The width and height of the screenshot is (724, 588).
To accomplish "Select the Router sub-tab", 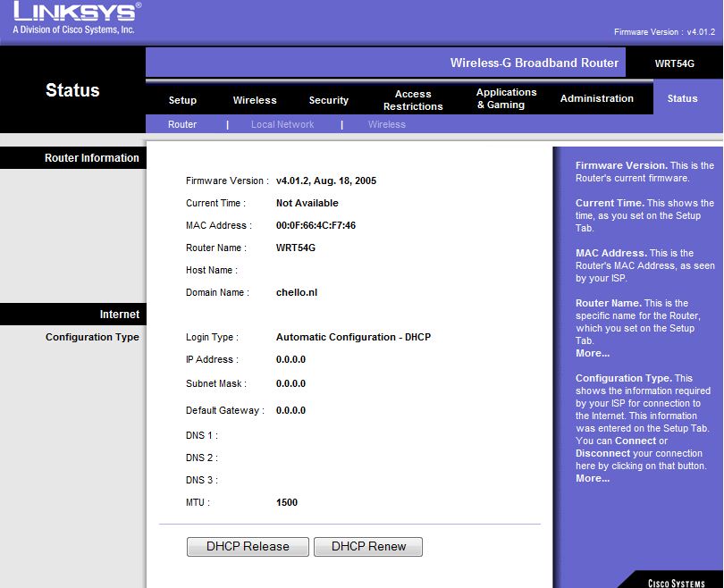I will [182, 124].
